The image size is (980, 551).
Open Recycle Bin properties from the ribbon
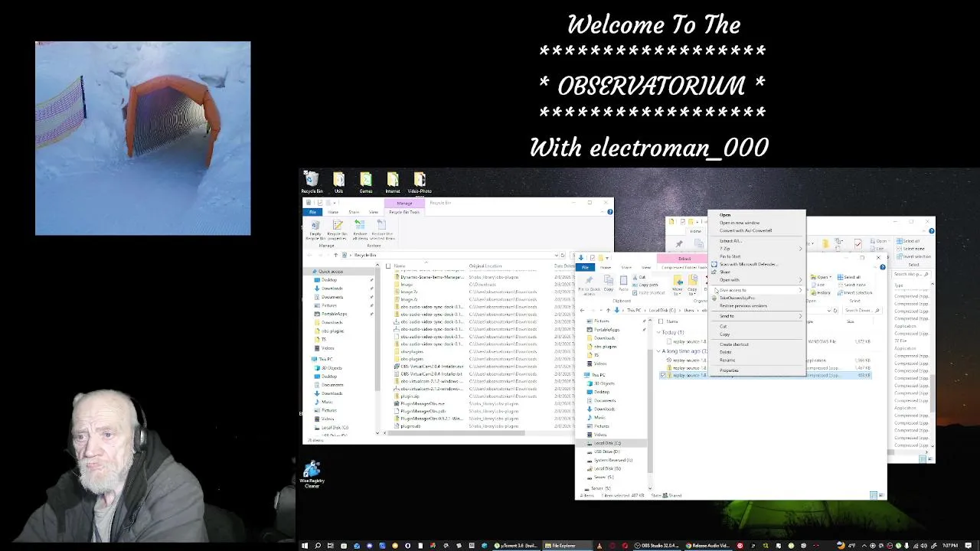338,230
